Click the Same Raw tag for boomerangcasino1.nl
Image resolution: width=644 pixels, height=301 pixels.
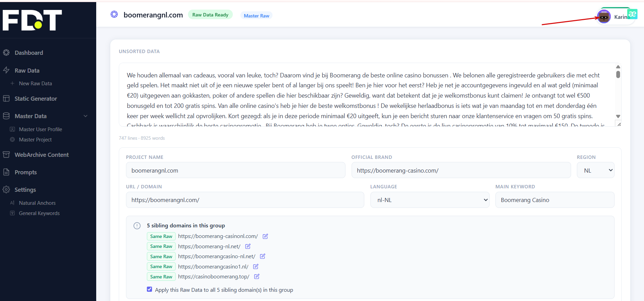[x=161, y=266]
